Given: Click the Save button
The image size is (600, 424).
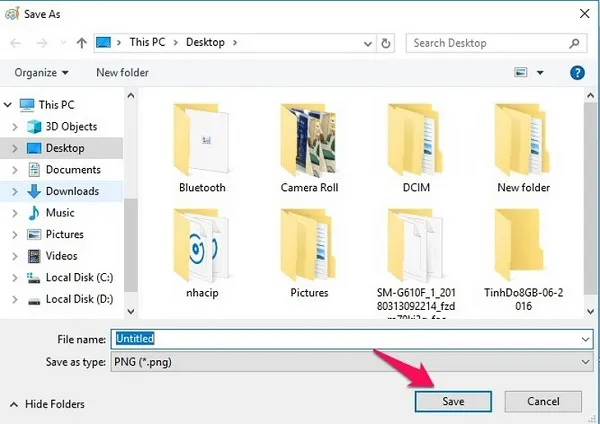Looking at the screenshot, I should [x=453, y=401].
